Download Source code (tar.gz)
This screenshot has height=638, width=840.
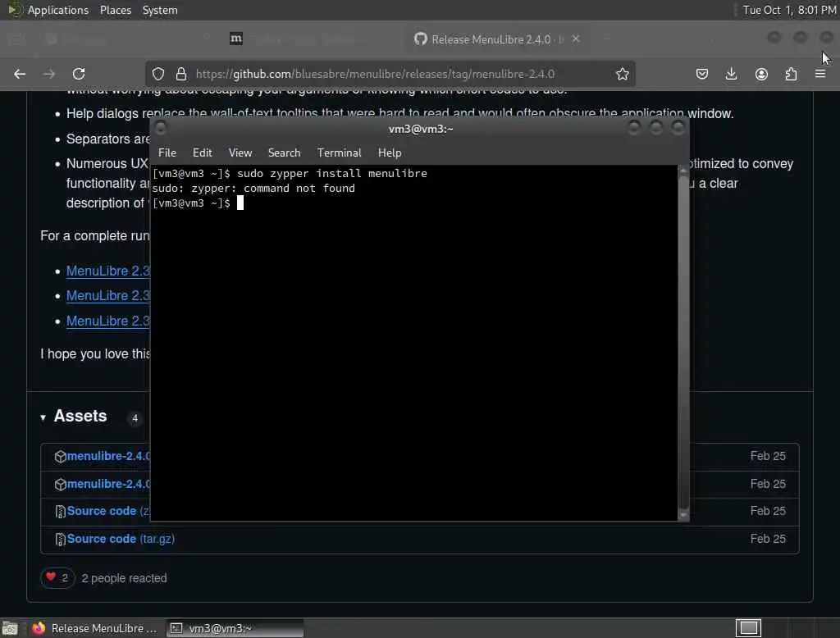(121, 539)
